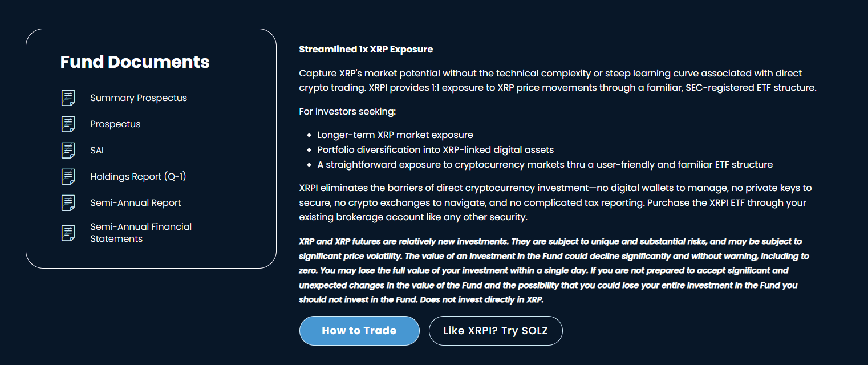
Task: Click the For investors seeking text
Action: pyautogui.click(x=347, y=111)
